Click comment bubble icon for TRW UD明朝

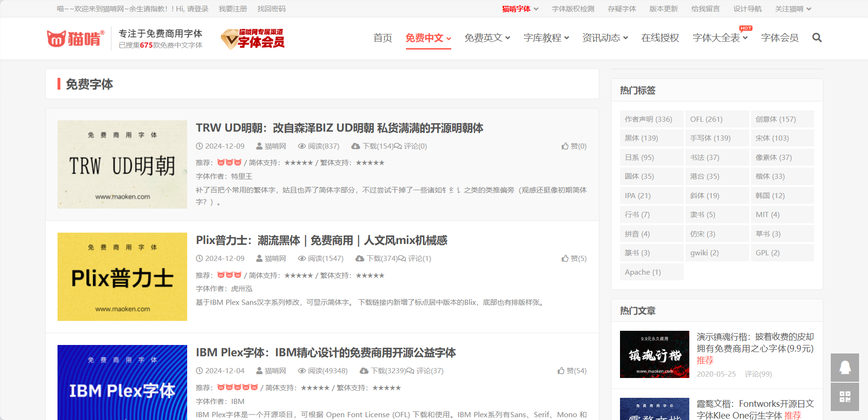pos(397,146)
